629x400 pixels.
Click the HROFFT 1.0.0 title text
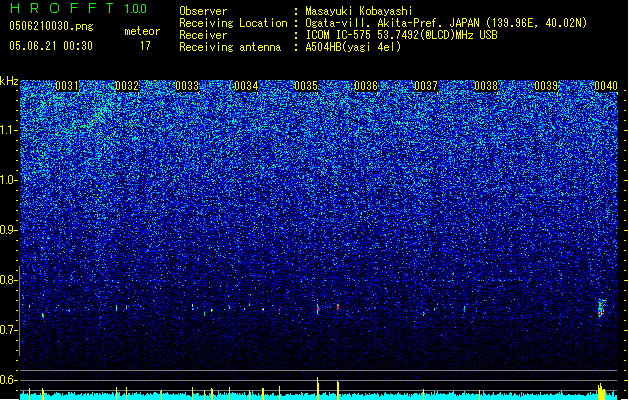click(x=79, y=8)
